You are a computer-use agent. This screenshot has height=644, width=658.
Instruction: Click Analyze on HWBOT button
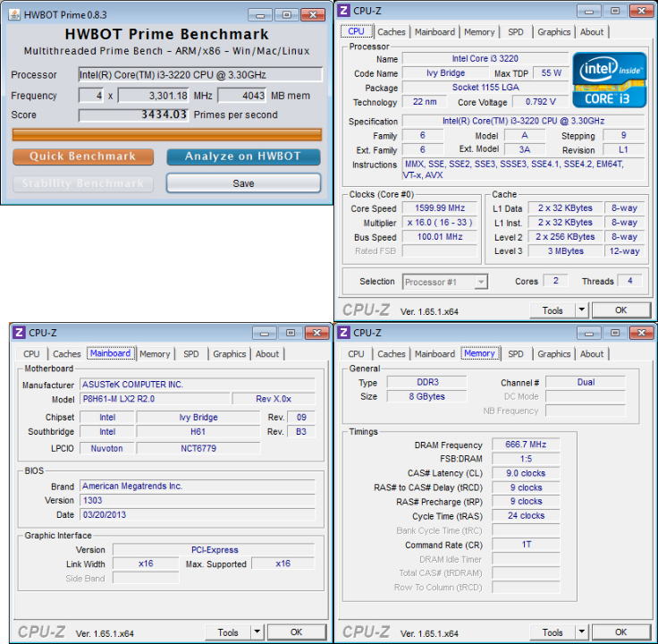pos(243,157)
